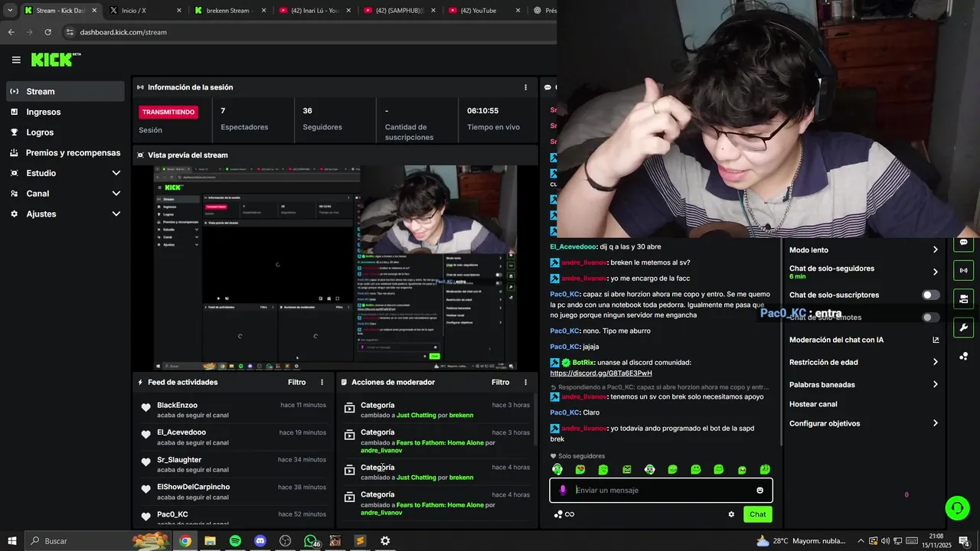
Task: Toggle Chat de solo-suscriptores switch
Action: 930,295
